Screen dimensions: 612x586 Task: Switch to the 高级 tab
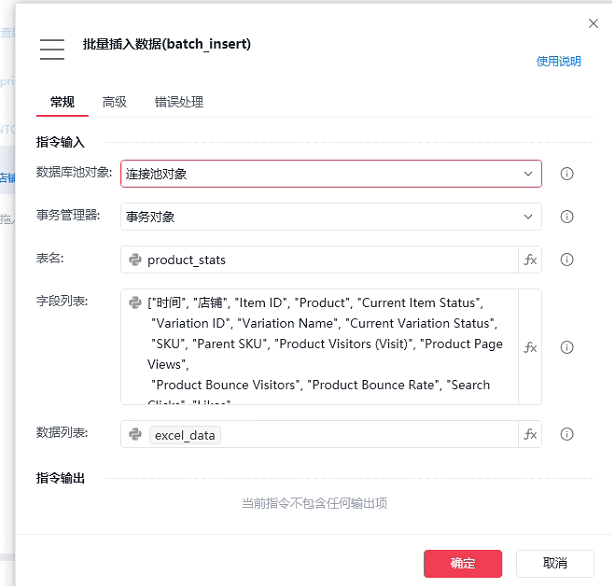[x=114, y=102]
